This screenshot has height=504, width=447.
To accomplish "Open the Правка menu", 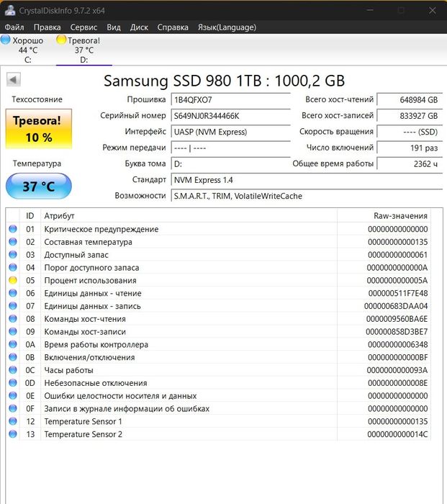I will click(x=47, y=27).
